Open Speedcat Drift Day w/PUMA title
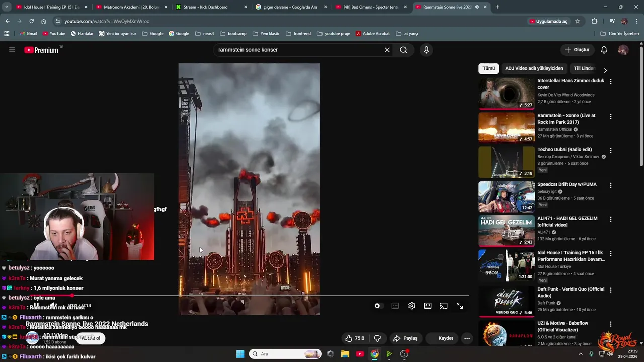This screenshot has width=644, height=362. click(567, 184)
